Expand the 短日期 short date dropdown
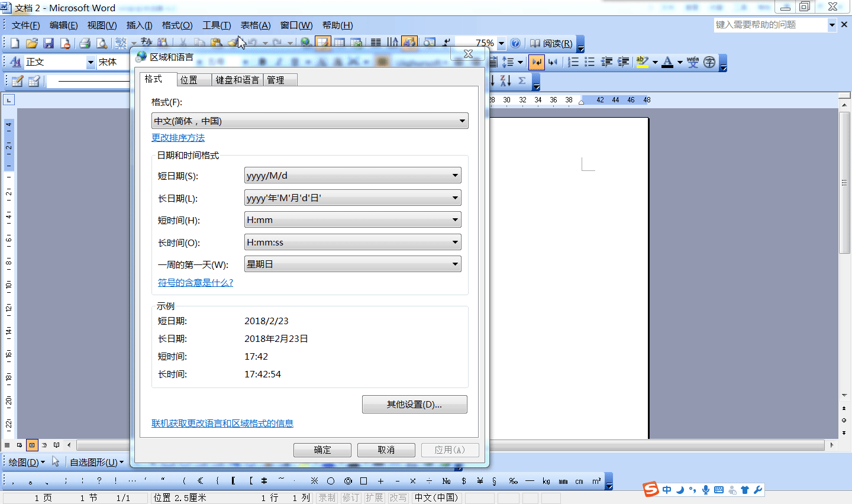 pos(353,175)
